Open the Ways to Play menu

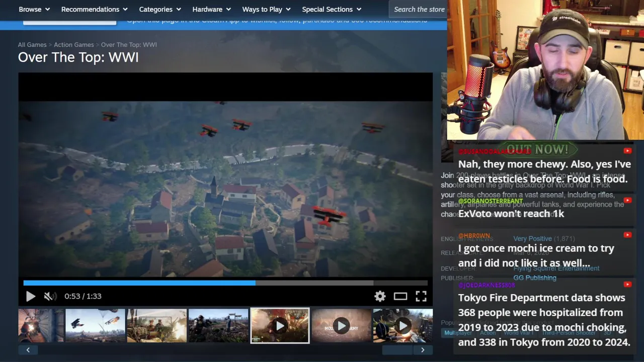pyautogui.click(x=267, y=9)
